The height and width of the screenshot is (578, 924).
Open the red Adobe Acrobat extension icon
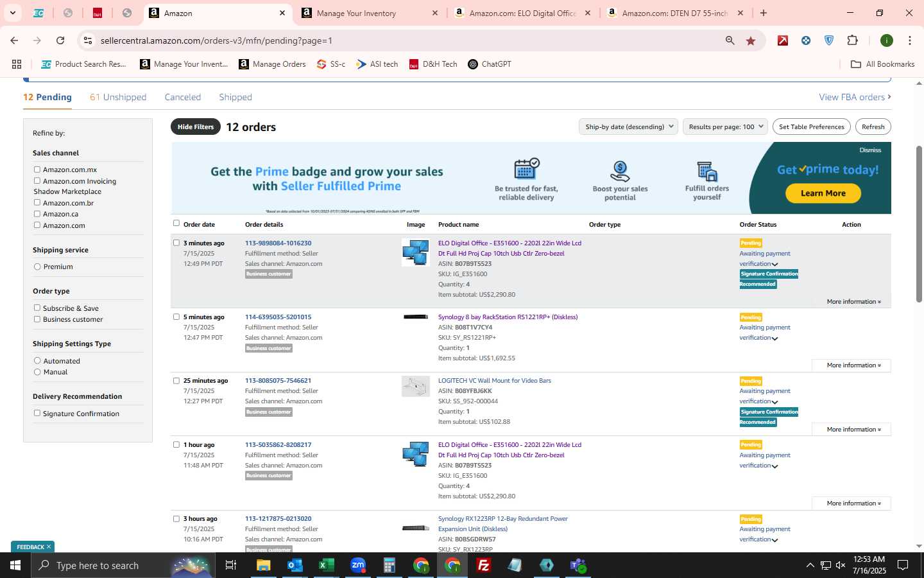(783, 40)
